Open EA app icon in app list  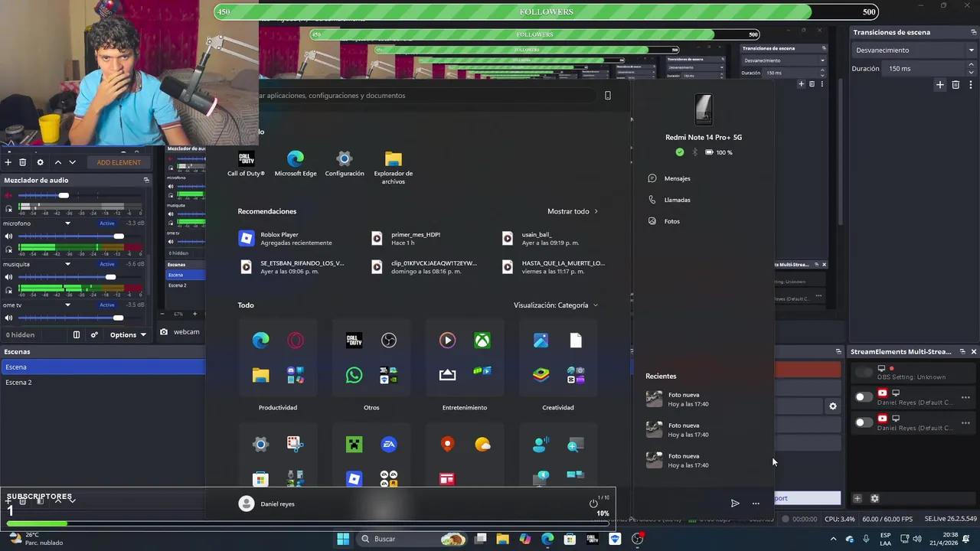point(389,444)
